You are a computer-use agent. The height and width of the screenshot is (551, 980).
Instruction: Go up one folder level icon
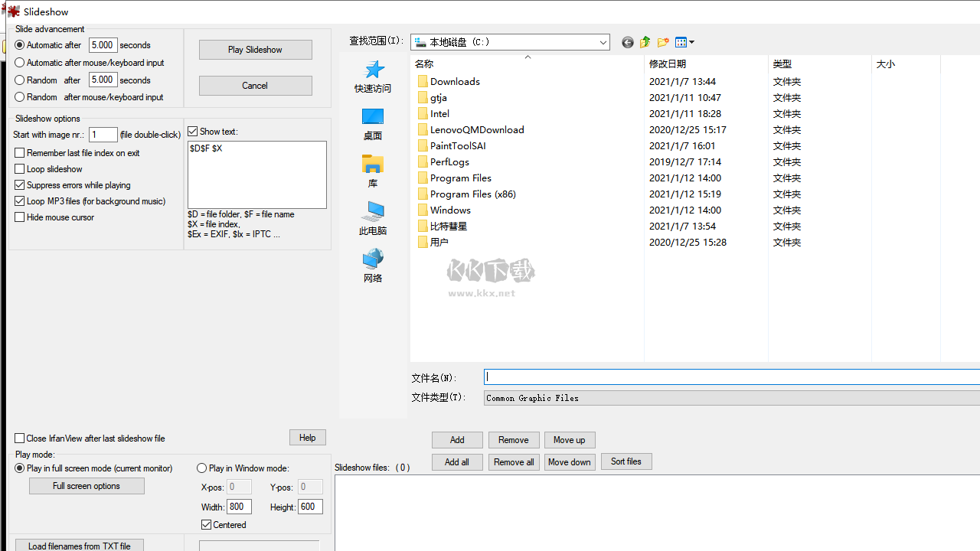[645, 43]
